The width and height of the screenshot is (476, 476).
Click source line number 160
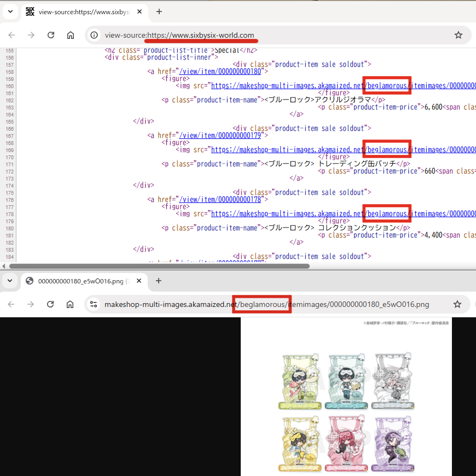click(x=10, y=86)
